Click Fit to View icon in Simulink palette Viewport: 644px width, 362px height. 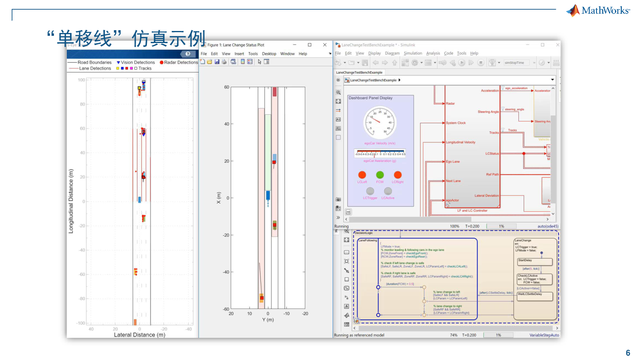click(x=338, y=101)
